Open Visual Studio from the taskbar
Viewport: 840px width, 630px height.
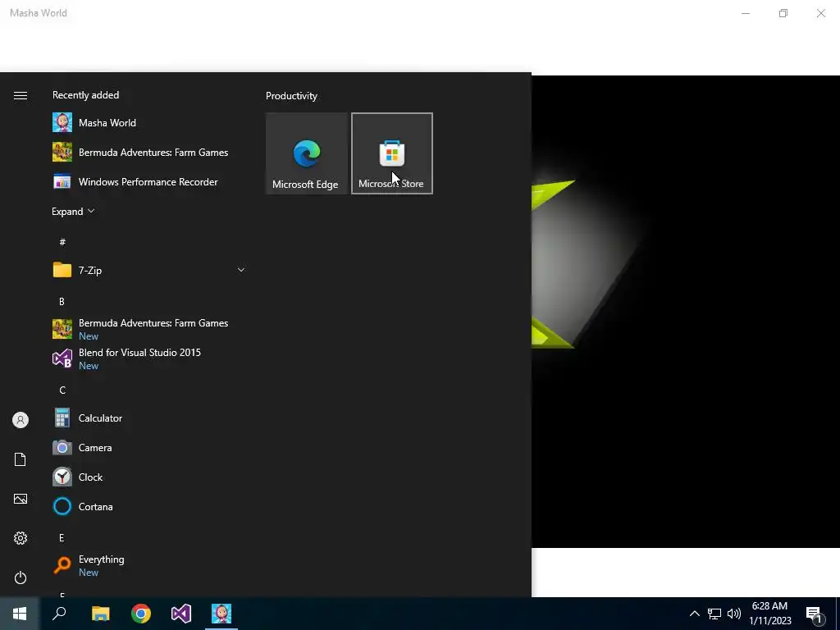pos(181,614)
